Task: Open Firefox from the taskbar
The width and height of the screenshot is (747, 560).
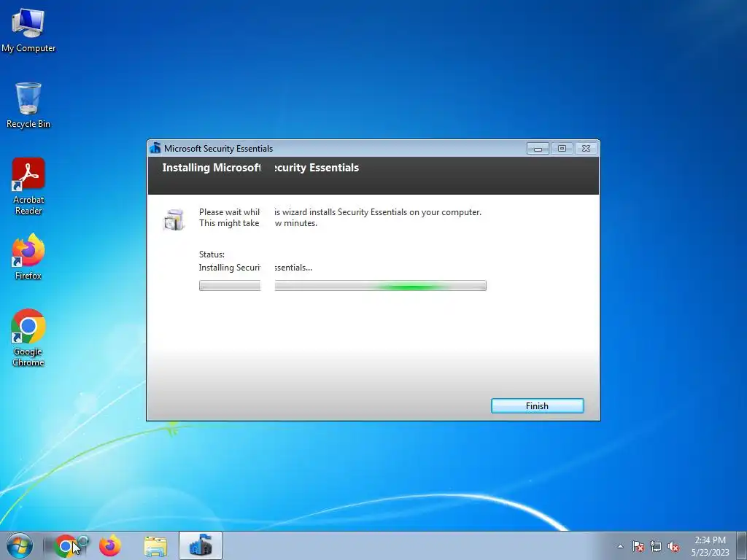Action: click(x=110, y=545)
